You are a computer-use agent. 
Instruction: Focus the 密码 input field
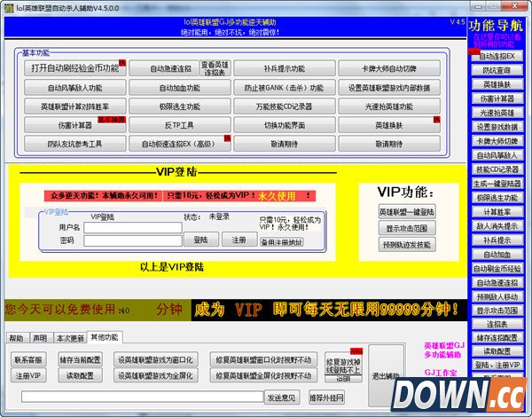[133, 240]
